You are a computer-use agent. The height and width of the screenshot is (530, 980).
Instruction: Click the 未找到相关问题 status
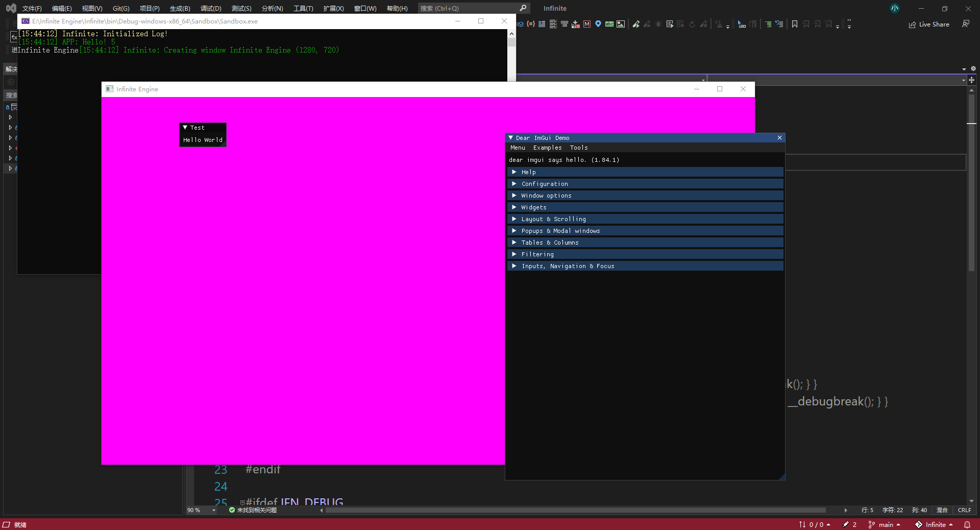(253, 510)
